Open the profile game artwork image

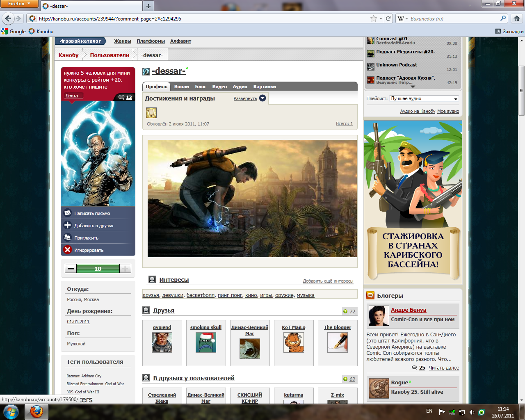point(252,199)
